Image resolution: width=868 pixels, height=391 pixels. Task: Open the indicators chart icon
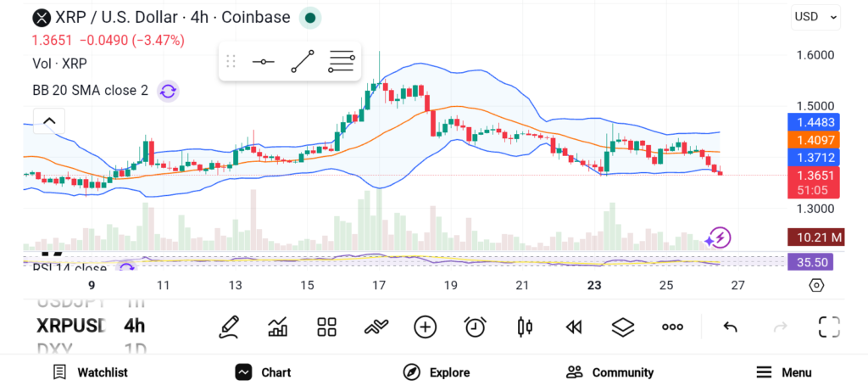coord(277,327)
